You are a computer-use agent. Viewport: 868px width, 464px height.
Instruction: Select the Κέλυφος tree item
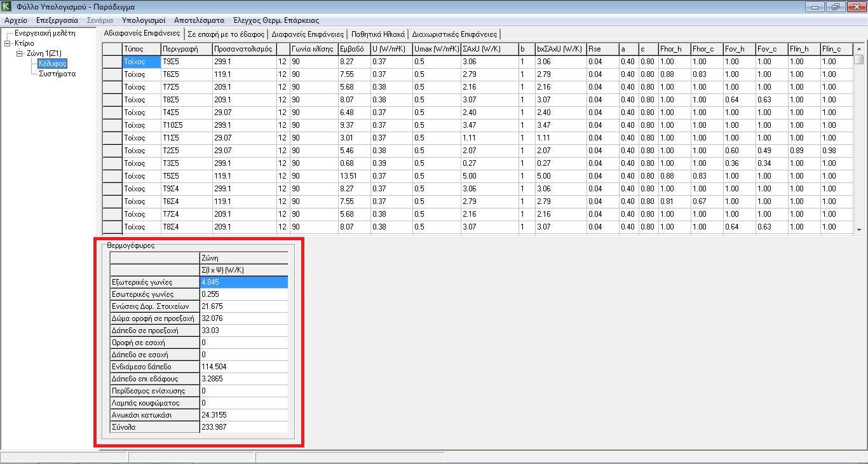[53, 64]
